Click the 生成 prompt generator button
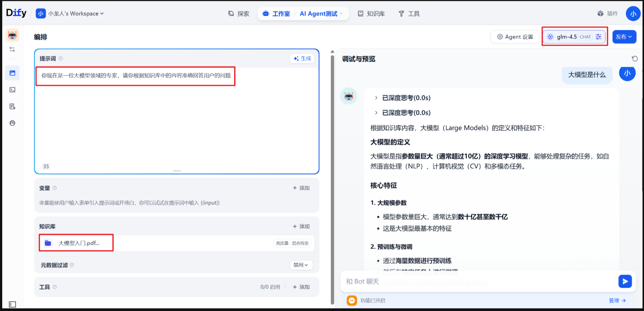The width and height of the screenshot is (644, 311). (x=302, y=58)
